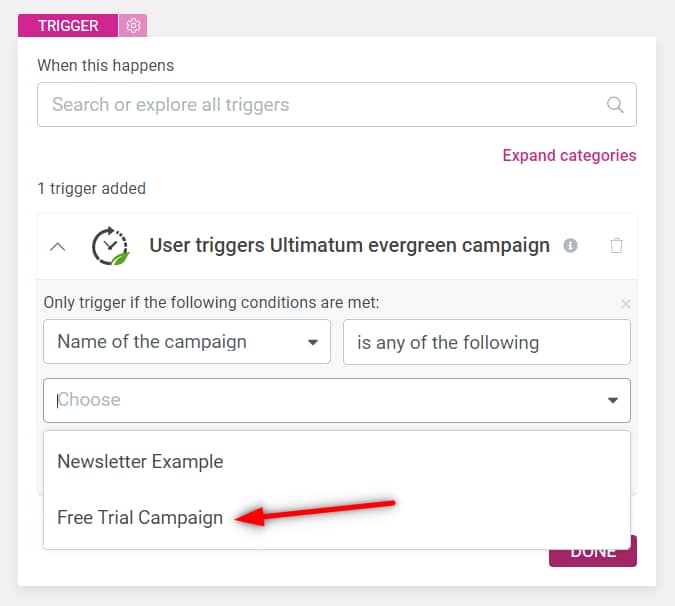Remove conditions with the small x

tap(625, 303)
